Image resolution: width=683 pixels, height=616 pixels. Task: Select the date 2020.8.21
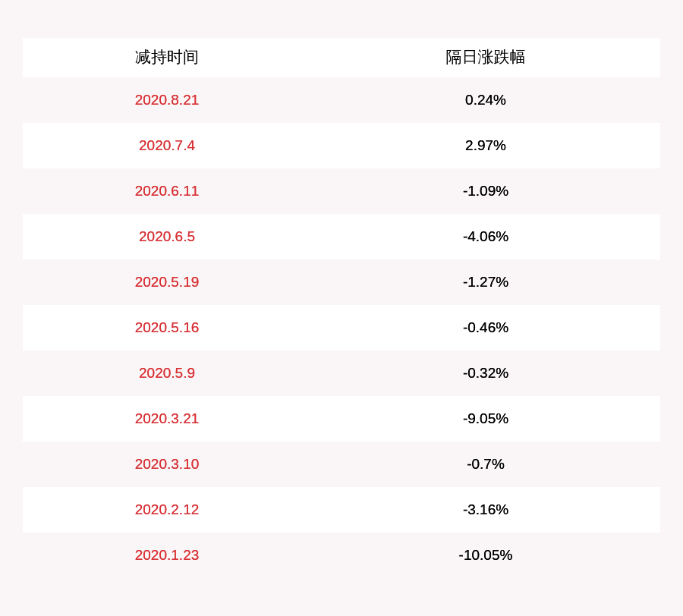coord(167,100)
